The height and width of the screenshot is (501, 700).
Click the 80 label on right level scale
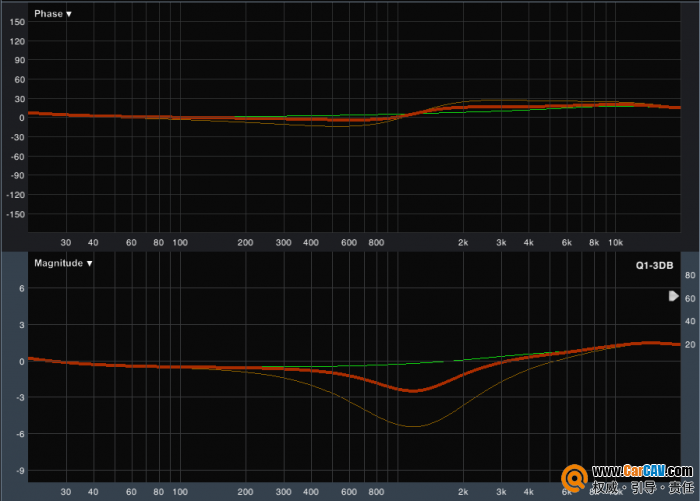pyautogui.click(x=689, y=274)
